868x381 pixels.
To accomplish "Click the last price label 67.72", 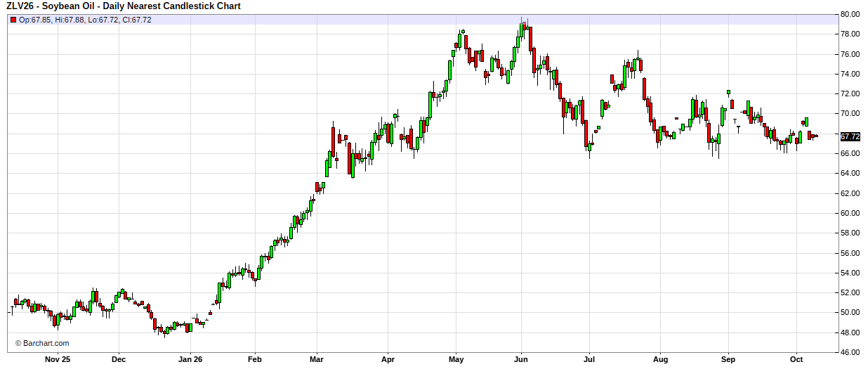I will click(850, 136).
